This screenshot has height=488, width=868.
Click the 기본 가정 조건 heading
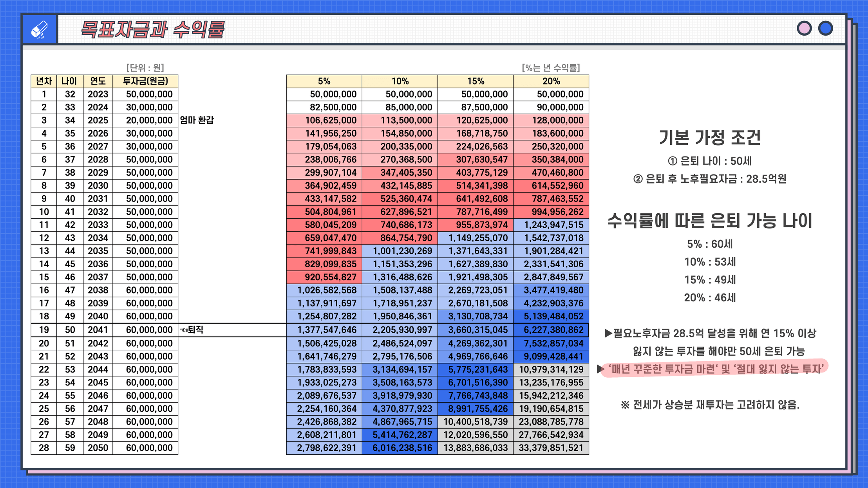pyautogui.click(x=710, y=138)
